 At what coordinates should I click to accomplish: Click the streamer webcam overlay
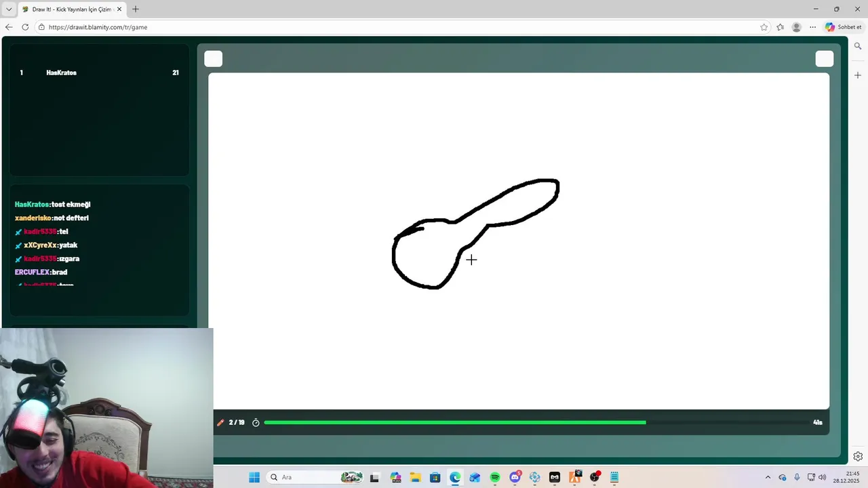106,408
